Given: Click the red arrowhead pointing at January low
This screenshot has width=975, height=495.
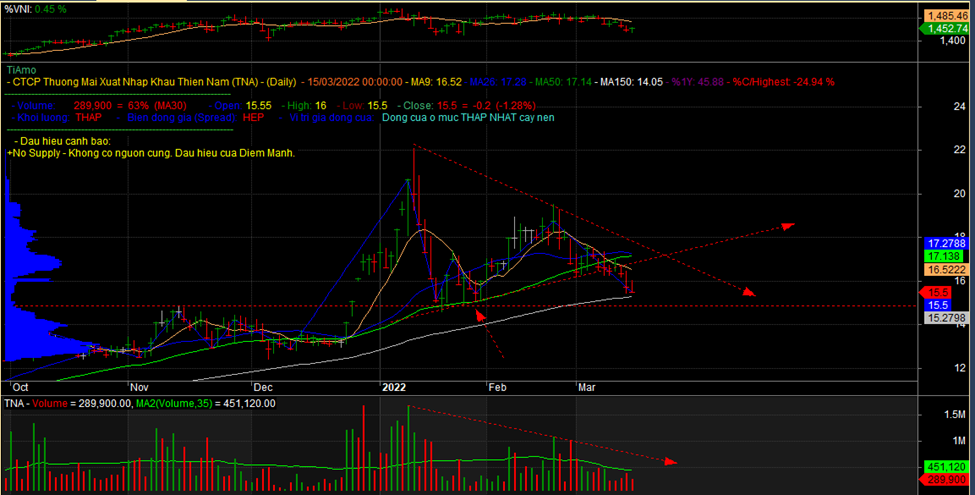Looking at the screenshot, I should click(x=478, y=315).
